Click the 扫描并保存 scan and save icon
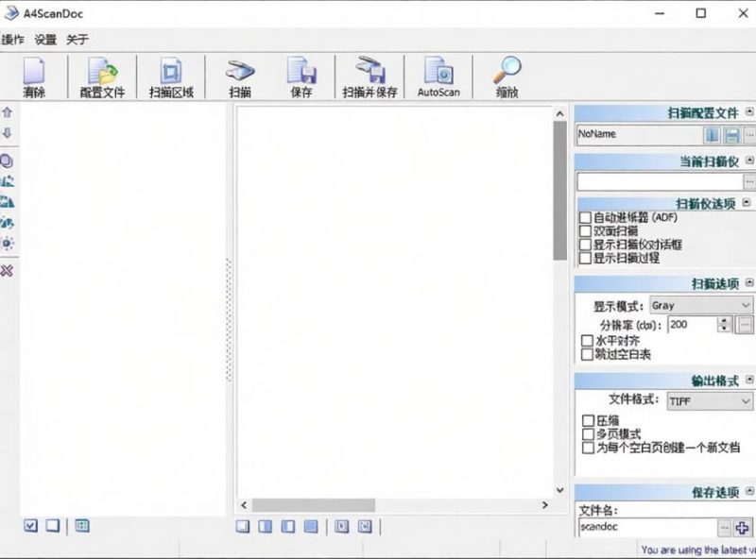Image resolution: width=756 pixels, height=559 pixels. coord(369,77)
